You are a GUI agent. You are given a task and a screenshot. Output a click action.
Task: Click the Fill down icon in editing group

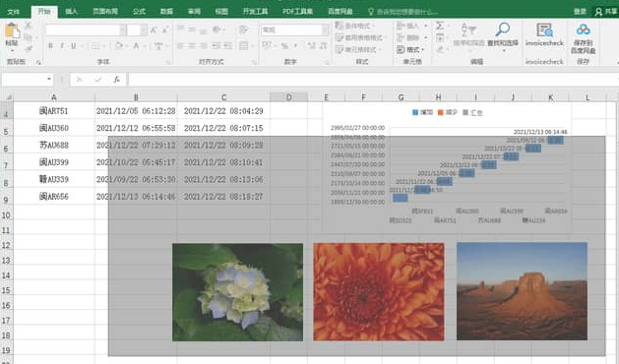pos(440,38)
